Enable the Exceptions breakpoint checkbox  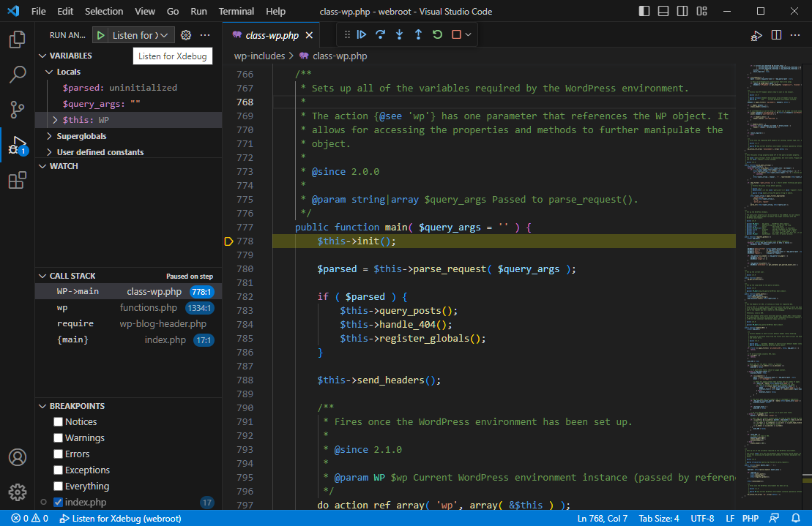coord(58,470)
